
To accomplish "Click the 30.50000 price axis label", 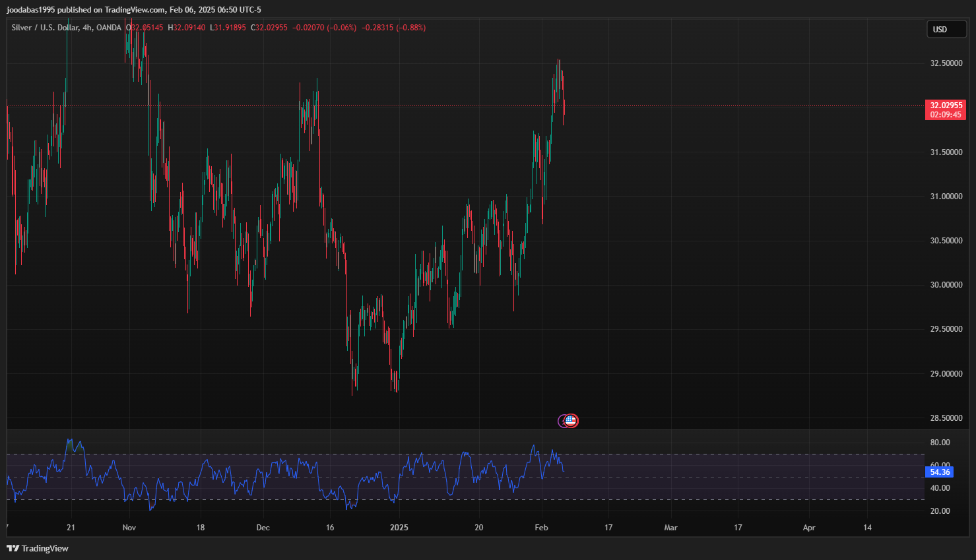I will point(946,241).
